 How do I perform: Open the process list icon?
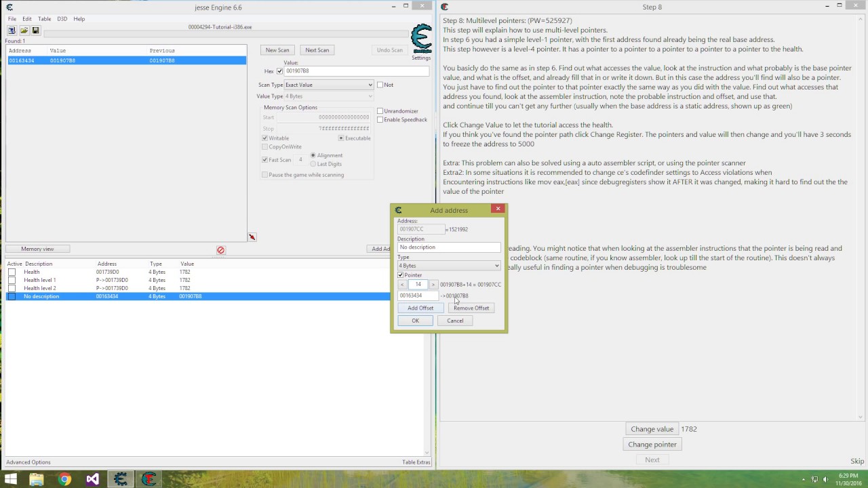(x=12, y=30)
